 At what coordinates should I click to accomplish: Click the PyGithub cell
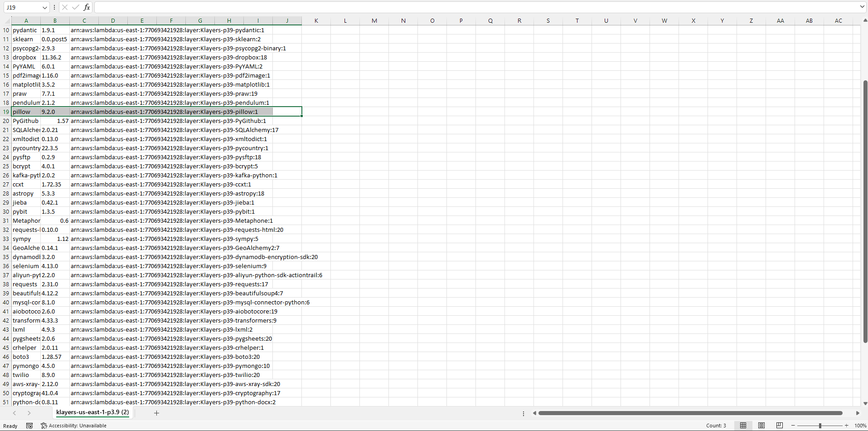[26, 121]
